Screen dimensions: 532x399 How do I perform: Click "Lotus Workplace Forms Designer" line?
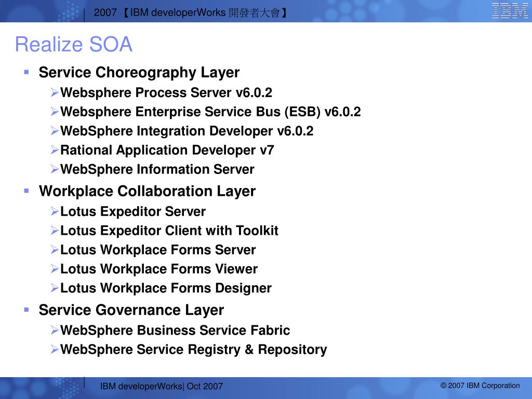(166, 288)
